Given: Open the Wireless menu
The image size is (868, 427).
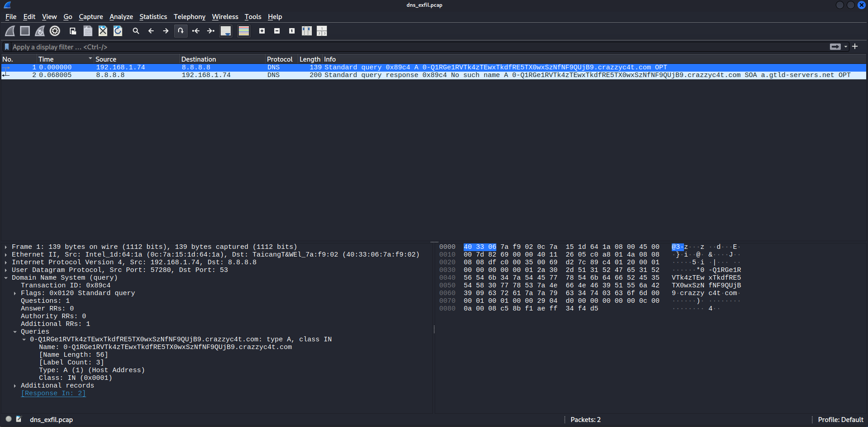Looking at the screenshot, I should point(225,17).
